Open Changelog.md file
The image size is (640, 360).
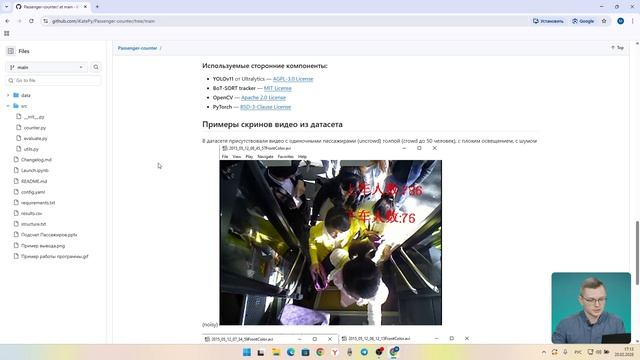36,160
